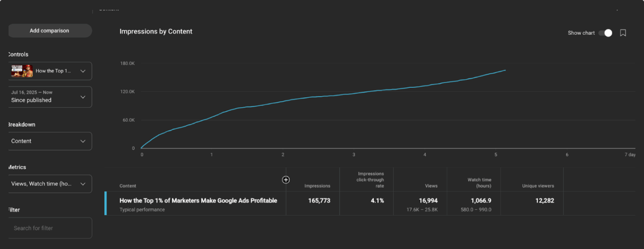Click the Search for filter field
Viewport: 644px width, 249px height.
click(50, 228)
